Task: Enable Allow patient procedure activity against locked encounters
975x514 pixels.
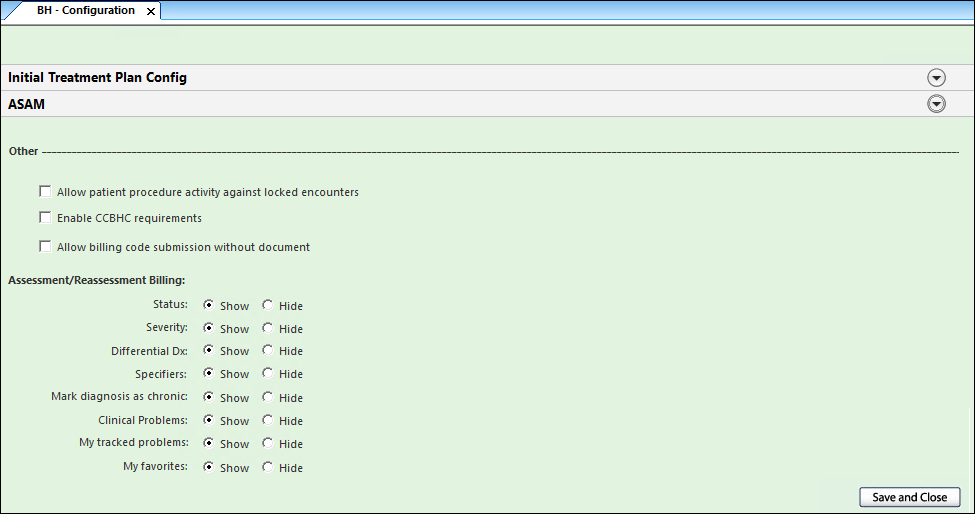Action: (x=45, y=191)
